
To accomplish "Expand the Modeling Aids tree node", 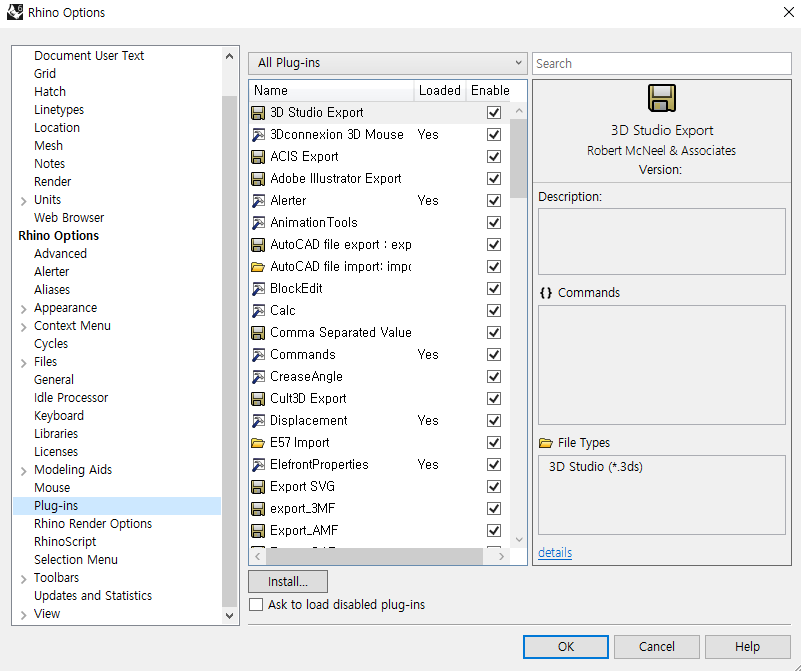I will pyautogui.click(x=23, y=471).
